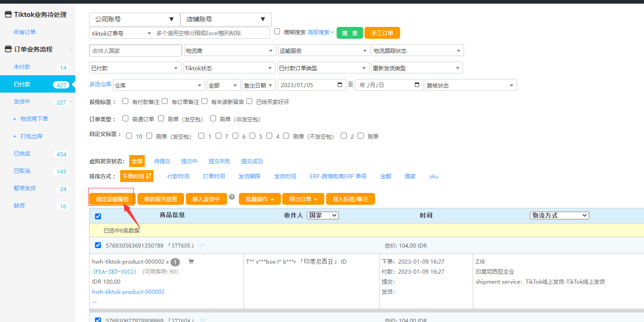Screen dimensions: 644x322
Task: Open the 国家 select in the 收件人 column
Action: tap(323, 215)
